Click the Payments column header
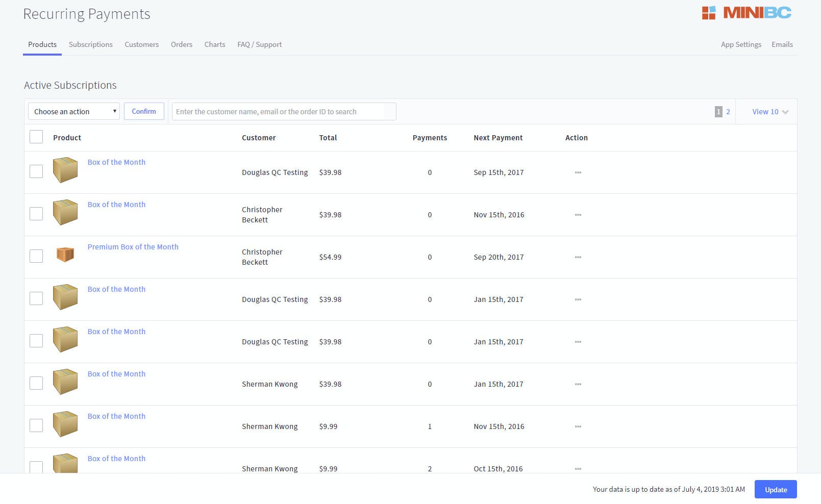 430,138
